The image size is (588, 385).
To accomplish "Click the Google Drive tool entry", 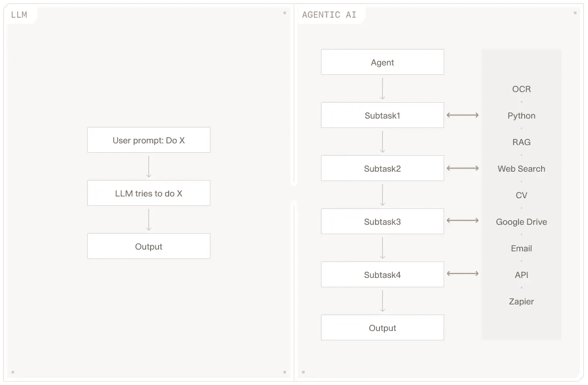I will coord(522,222).
